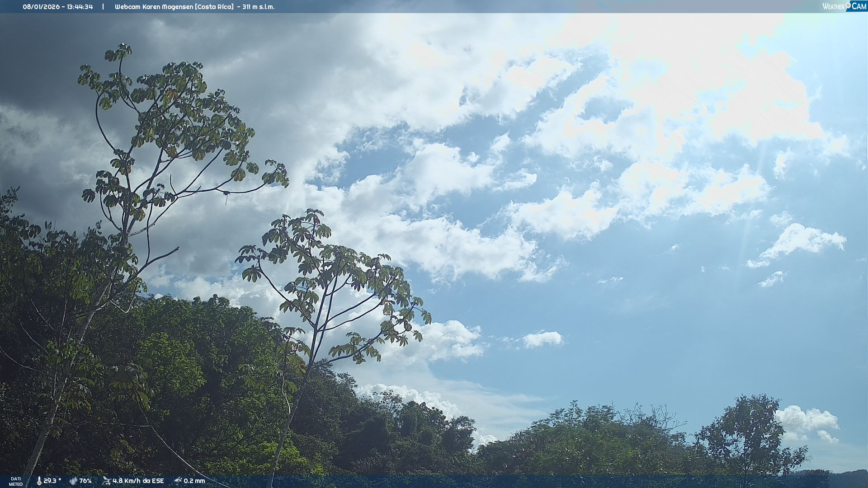The image size is (868, 488).
Task: Click the word Weather in the logo
Action: tap(833, 7)
